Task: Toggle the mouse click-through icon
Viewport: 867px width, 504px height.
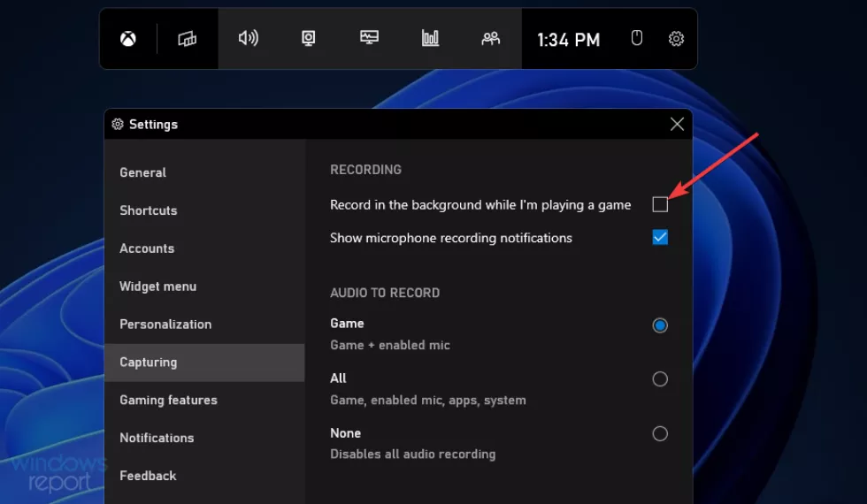Action: click(636, 38)
